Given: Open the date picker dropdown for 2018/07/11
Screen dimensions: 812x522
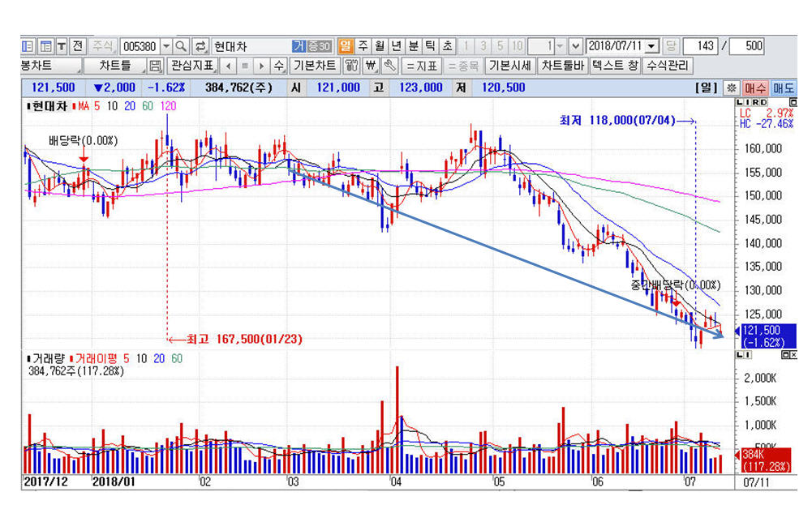Looking at the screenshot, I should pos(652,46).
